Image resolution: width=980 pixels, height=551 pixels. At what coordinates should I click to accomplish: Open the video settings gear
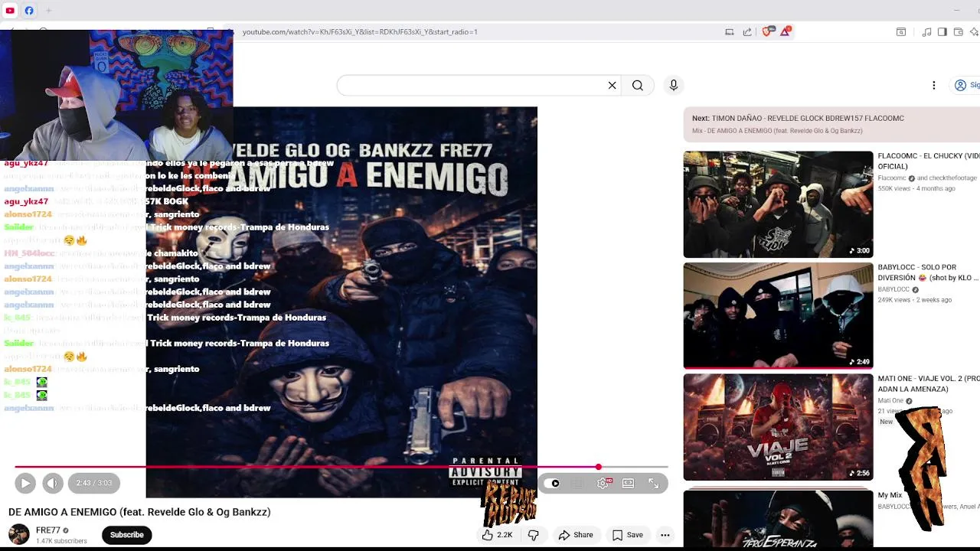[x=603, y=483]
